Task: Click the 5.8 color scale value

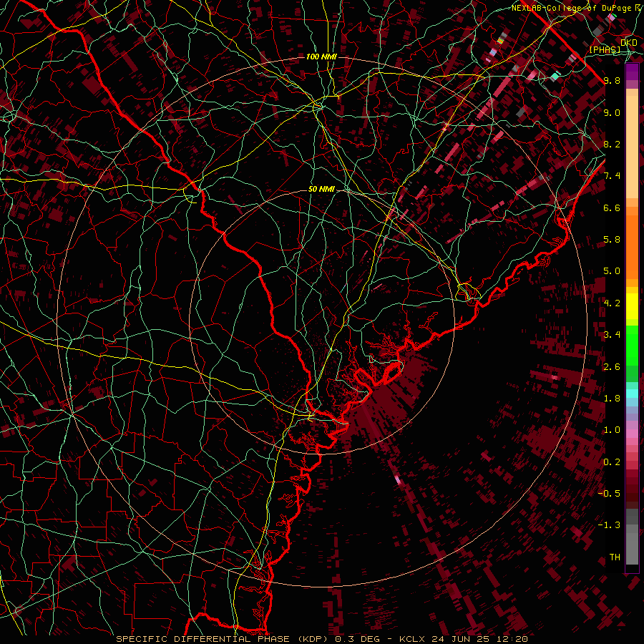Action: (x=612, y=240)
